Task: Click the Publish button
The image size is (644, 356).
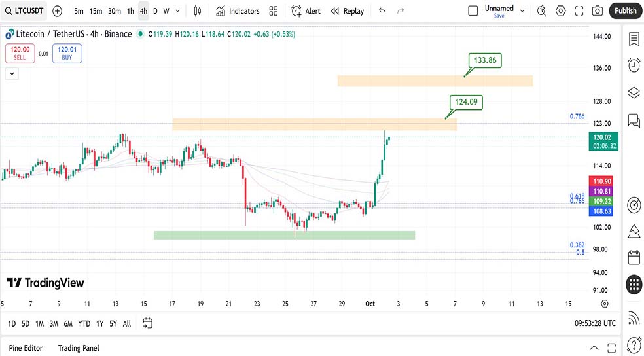Action: (x=625, y=10)
